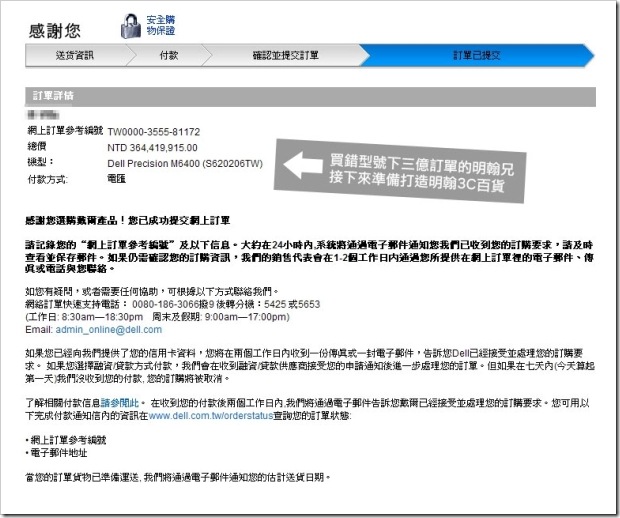Image resolution: width=620 pixels, height=518 pixels.
Task: Click the 網上訂單參考編號 field label
Action: 65,130
